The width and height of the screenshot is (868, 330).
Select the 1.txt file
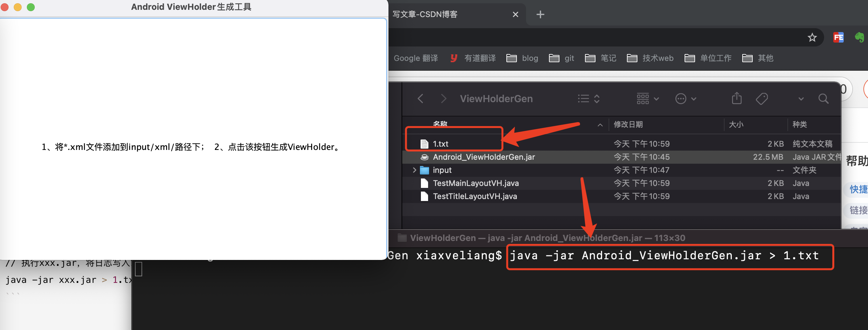622,144
